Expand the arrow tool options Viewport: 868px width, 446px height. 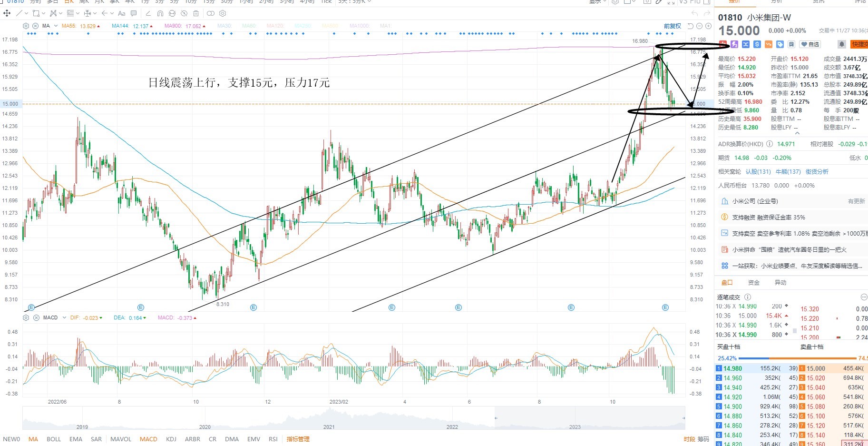tap(112, 14)
